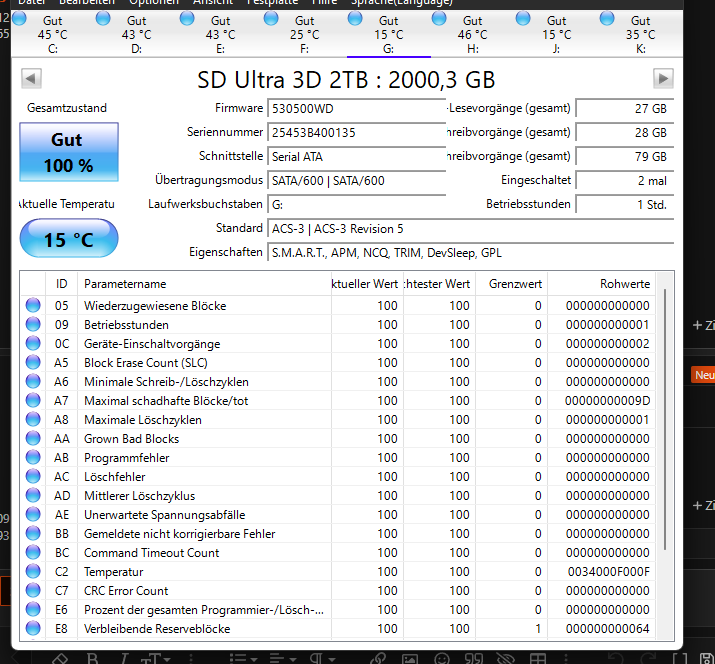
Task: Open the text alignment dropdown in the background editor
Action: click(x=283, y=659)
